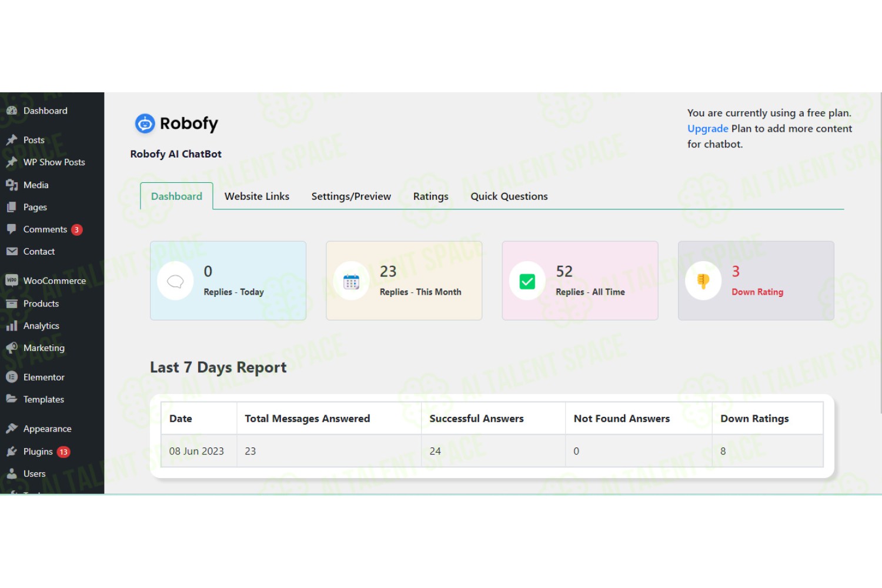Click the Contact envelope icon

tap(12, 252)
